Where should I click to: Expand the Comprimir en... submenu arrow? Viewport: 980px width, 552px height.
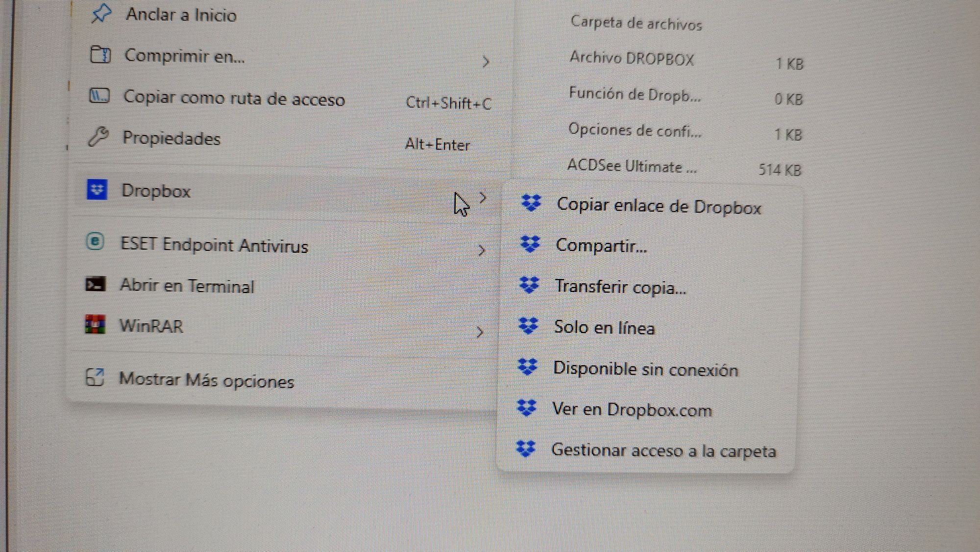pos(486,62)
